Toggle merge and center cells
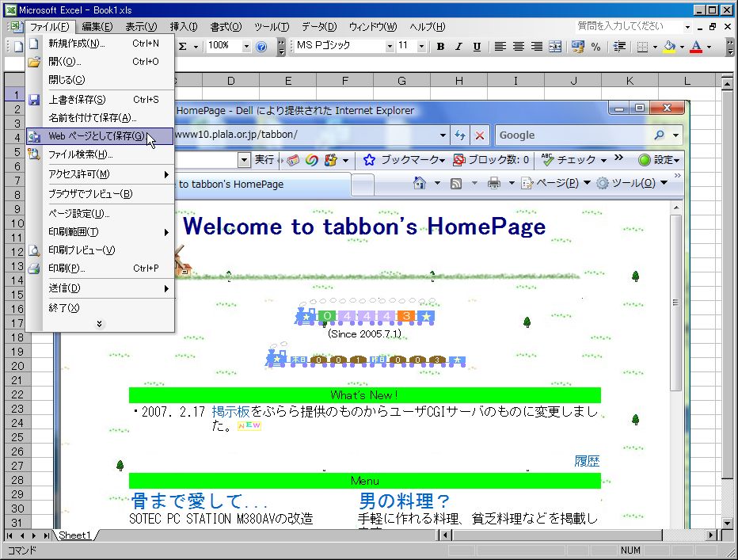Image resolution: width=738 pixels, height=560 pixels. (x=555, y=46)
